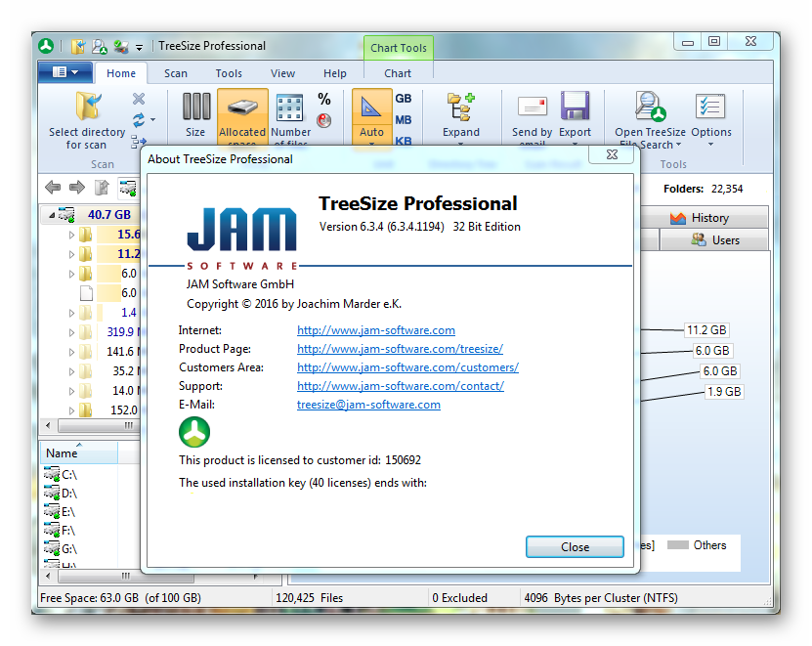Viewport: 812px width, 646px height.
Task: Click the drive scan icon in quick access toolbar
Action: point(121,47)
